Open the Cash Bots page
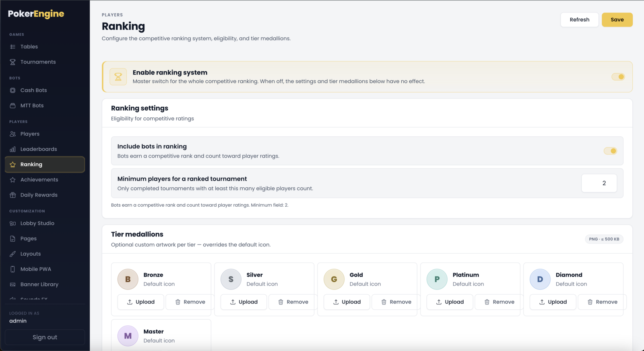This screenshot has width=644, height=351. click(45, 90)
